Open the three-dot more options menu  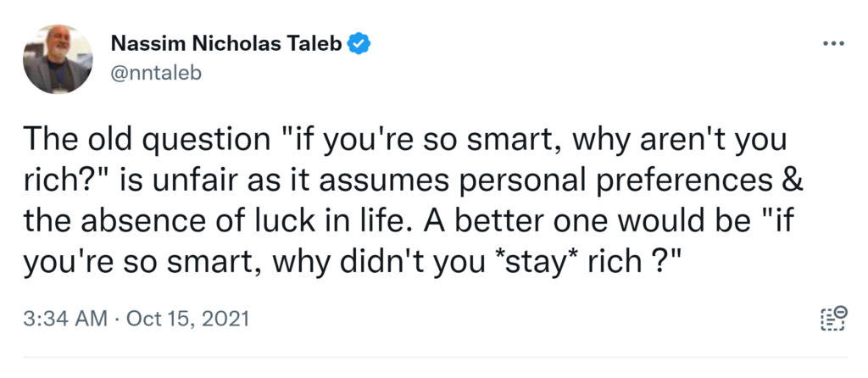click(x=834, y=43)
